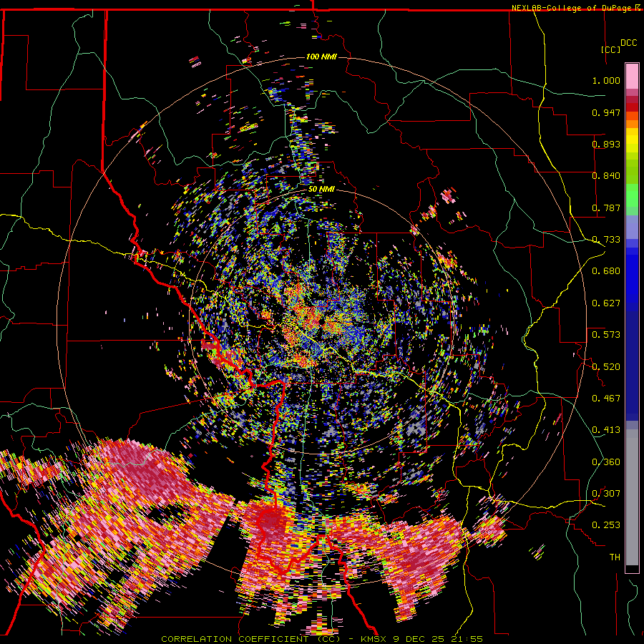
Task: Select the 0.253 scale value
Action: click(x=606, y=525)
